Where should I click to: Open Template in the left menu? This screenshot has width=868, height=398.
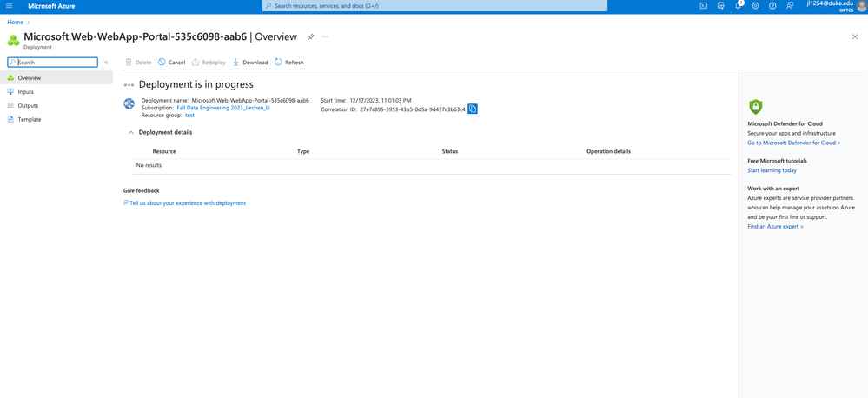(x=56, y=119)
